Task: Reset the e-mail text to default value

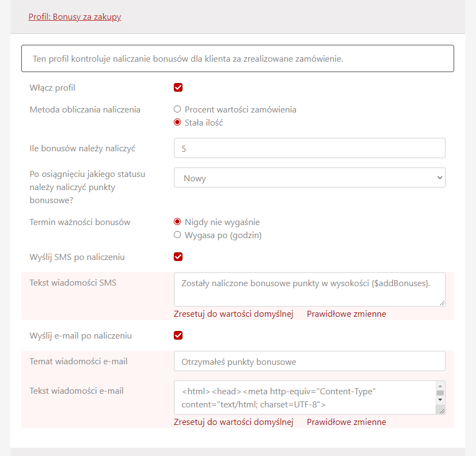Action: pos(233,422)
